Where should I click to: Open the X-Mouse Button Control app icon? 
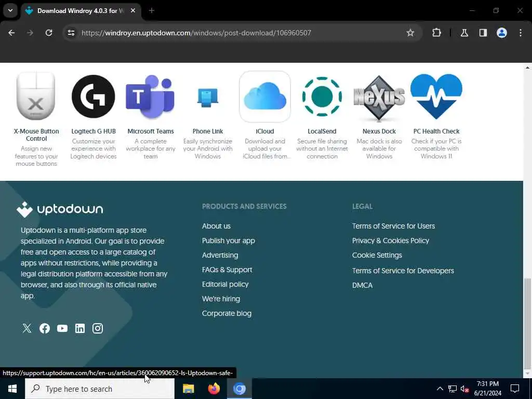36,96
